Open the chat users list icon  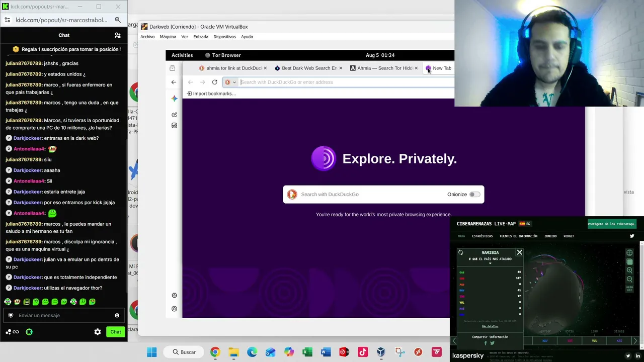(x=118, y=35)
